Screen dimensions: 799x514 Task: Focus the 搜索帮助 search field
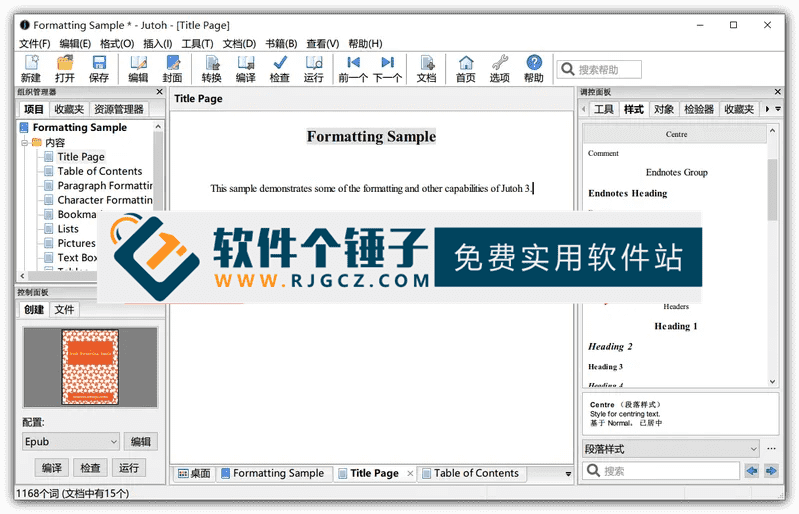click(x=600, y=69)
